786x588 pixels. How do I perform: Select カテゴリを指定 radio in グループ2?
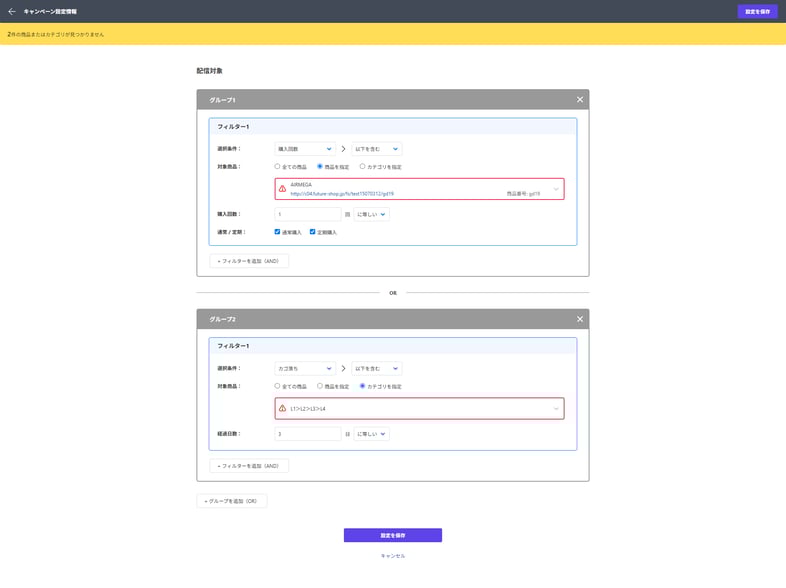tap(362, 386)
